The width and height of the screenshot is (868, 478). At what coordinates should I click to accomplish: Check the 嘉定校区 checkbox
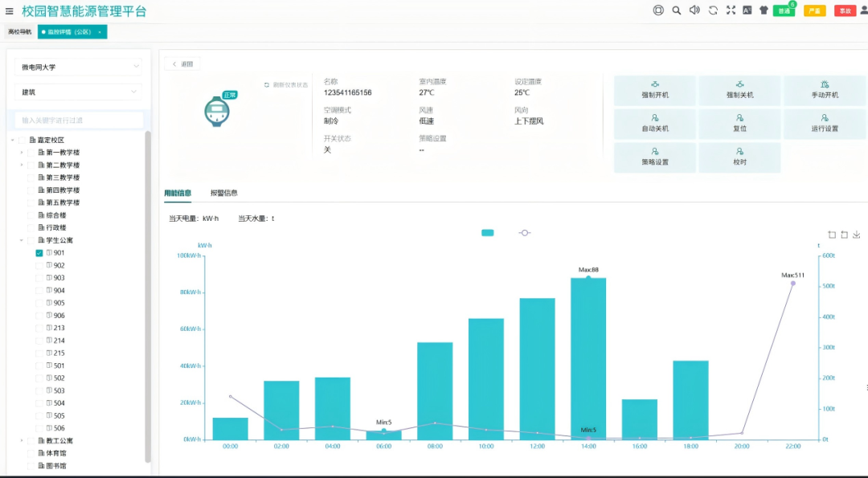[23, 140]
